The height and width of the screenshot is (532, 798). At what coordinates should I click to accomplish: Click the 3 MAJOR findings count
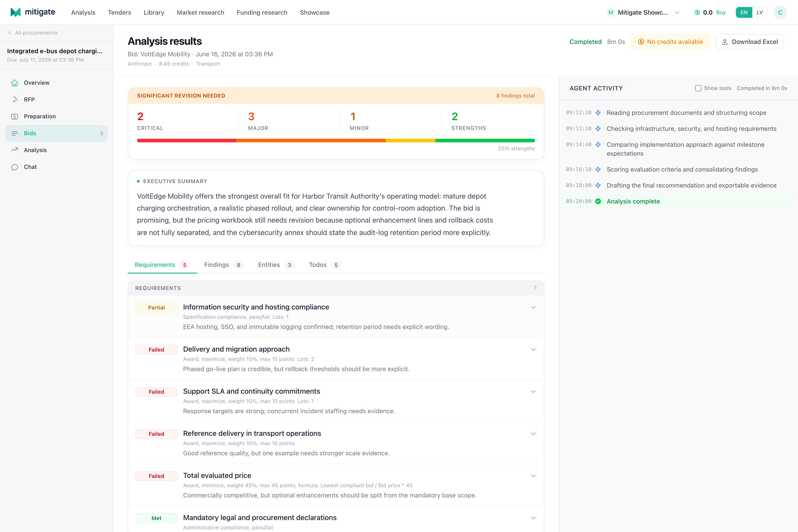click(x=258, y=121)
